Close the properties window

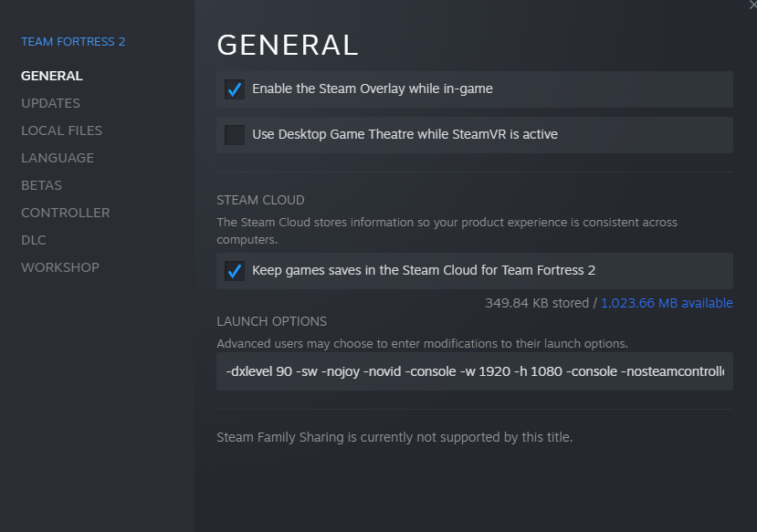[752, 5]
